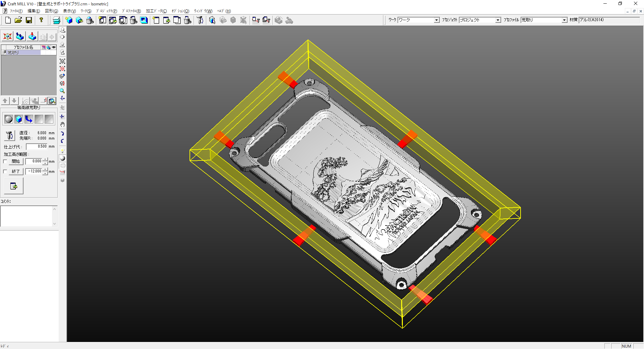Create a new profile page icon
The height and width of the screenshot is (349, 644).
156,20
